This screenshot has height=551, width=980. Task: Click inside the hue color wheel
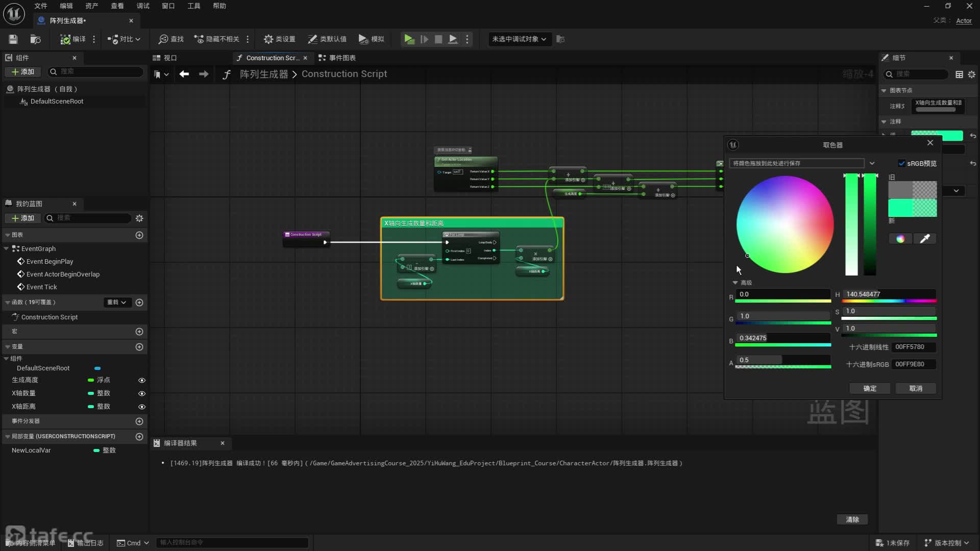[785, 224]
